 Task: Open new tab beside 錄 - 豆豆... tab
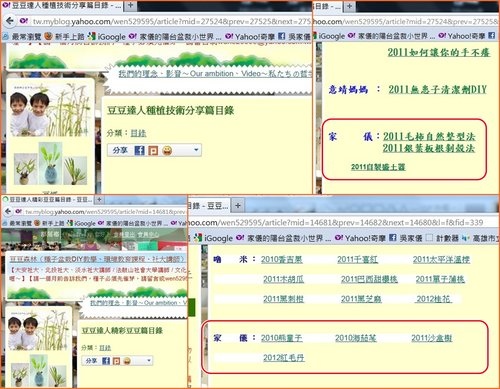coord(238,205)
